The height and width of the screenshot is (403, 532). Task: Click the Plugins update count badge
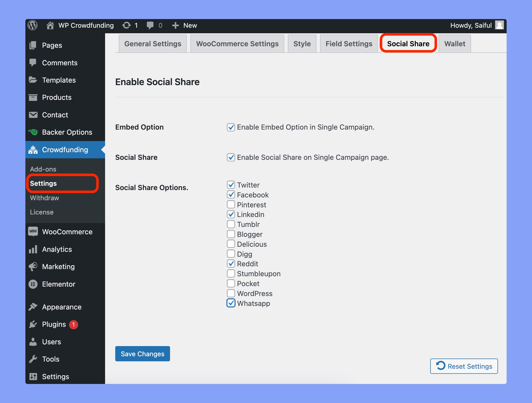coord(74,324)
